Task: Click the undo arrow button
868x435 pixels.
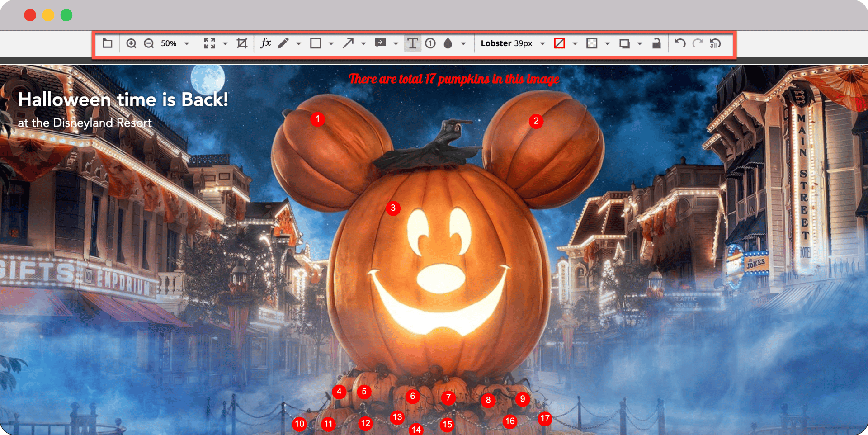Action: [680, 43]
